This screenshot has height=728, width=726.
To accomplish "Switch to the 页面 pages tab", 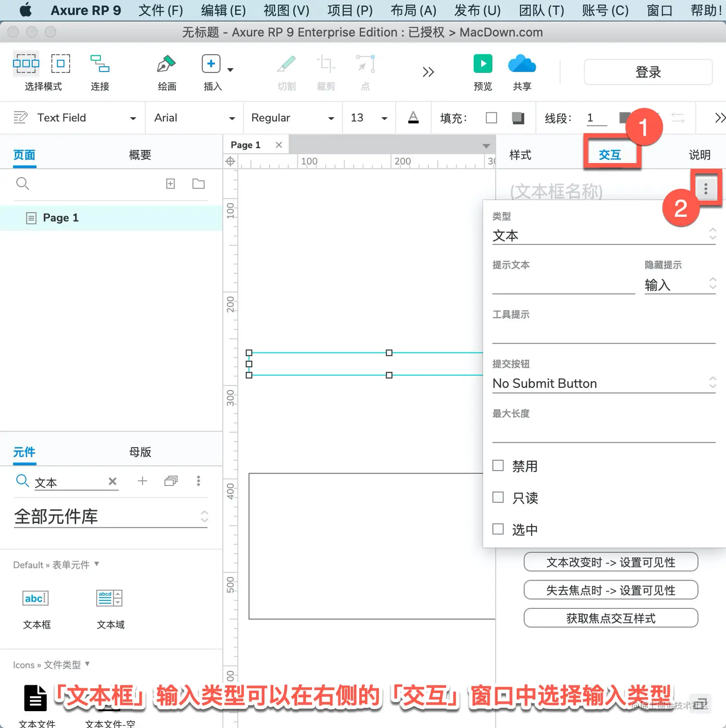I will (x=24, y=155).
